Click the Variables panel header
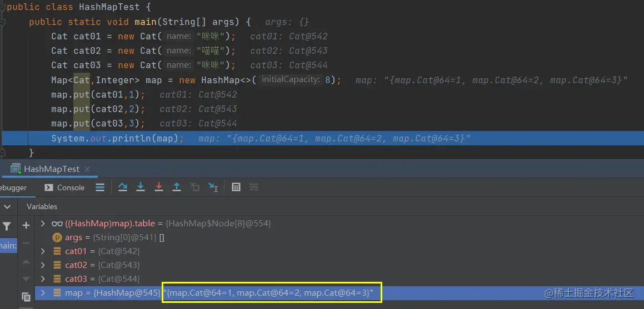This screenshot has width=644, height=309. point(42,206)
